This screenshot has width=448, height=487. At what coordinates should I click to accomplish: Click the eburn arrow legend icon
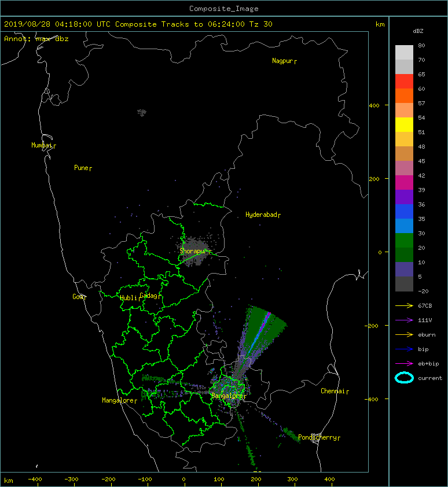coord(404,334)
